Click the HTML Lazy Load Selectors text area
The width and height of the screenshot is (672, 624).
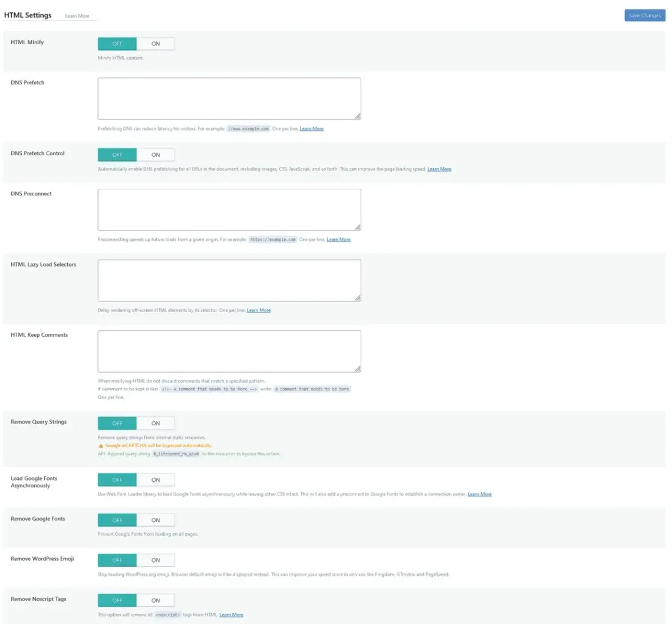tap(229, 280)
